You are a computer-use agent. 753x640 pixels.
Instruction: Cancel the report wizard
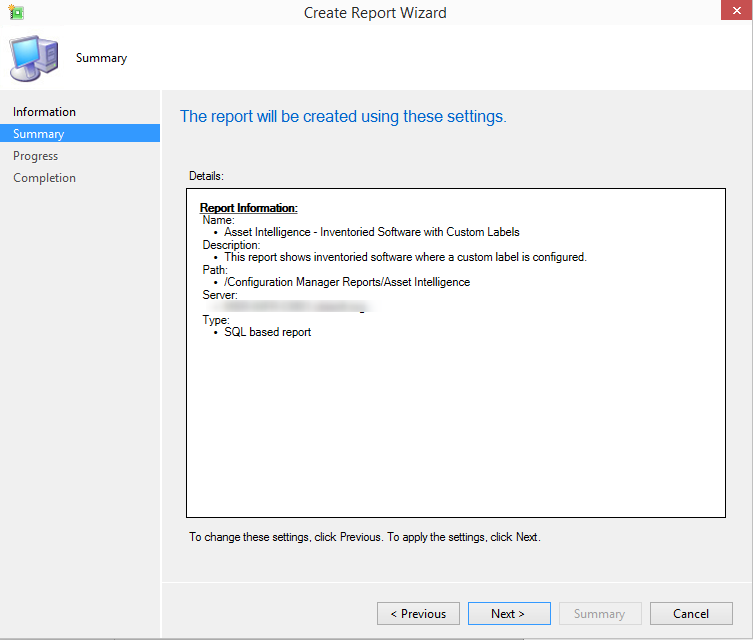(691, 614)
